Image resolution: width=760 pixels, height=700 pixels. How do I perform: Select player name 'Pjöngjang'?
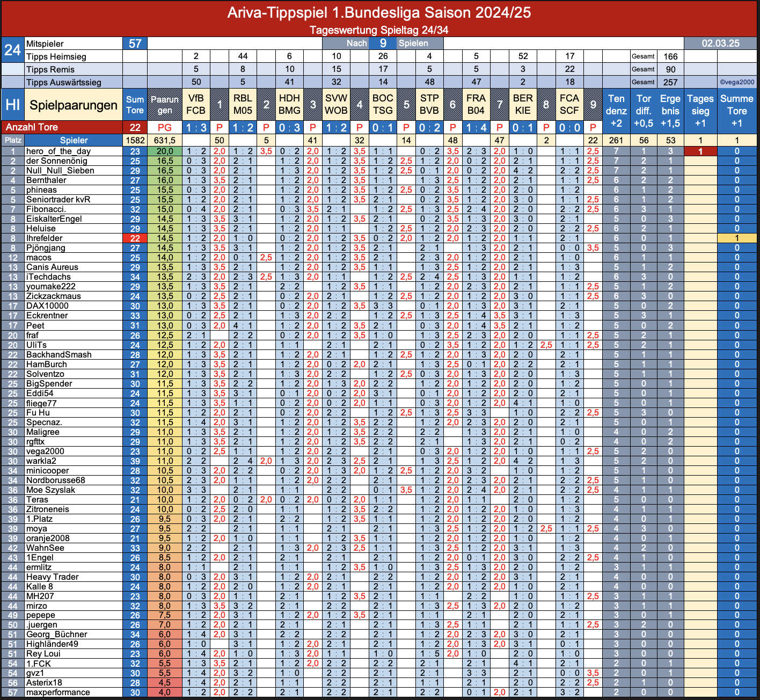tap(46, 248)
